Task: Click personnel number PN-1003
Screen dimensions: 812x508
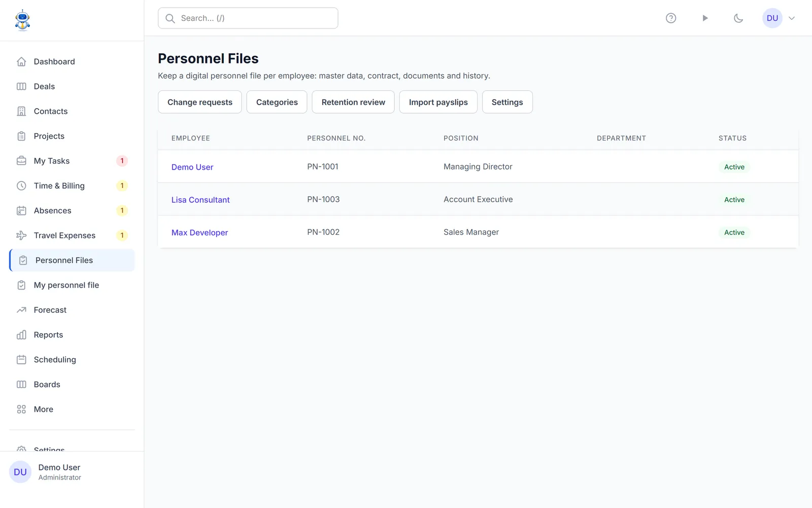Action: (x=323, y=200)
